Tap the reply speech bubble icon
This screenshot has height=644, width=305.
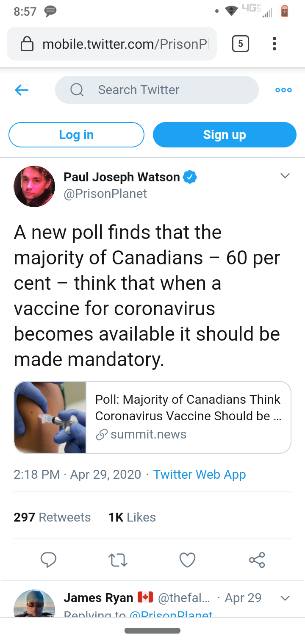[x=48, y=560]
